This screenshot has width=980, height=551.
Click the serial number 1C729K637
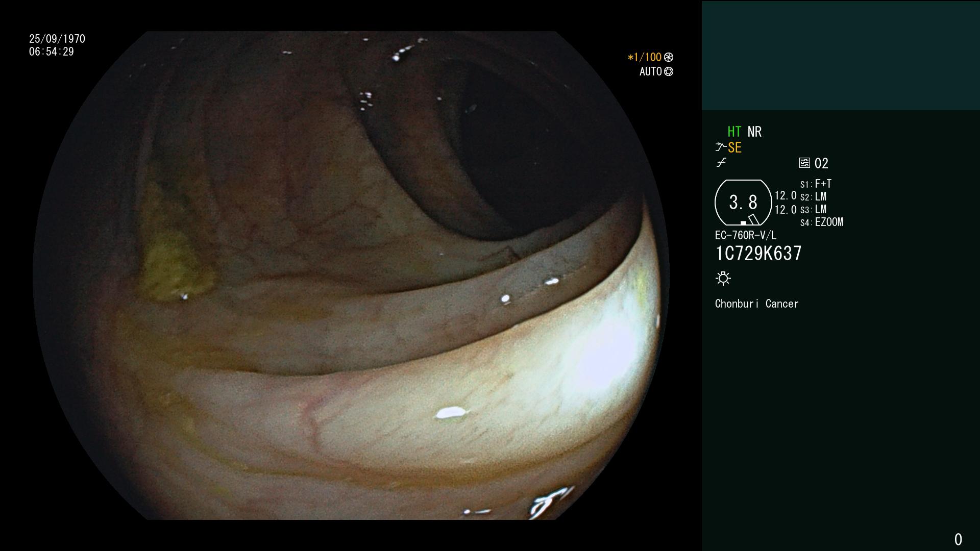(758, 253)
